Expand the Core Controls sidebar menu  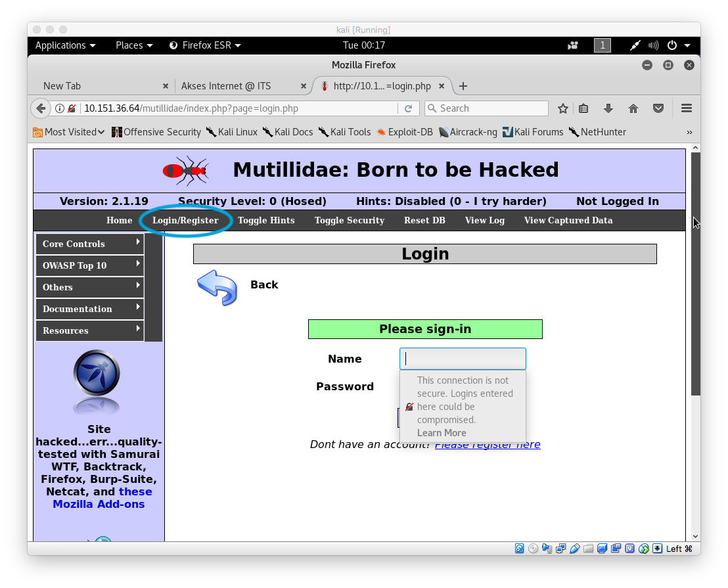pyautogui.click(x=90, y=244)
